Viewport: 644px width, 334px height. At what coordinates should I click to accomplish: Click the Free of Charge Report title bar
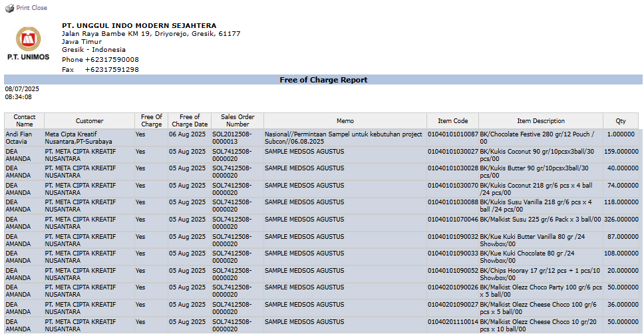tap(323, 80)
